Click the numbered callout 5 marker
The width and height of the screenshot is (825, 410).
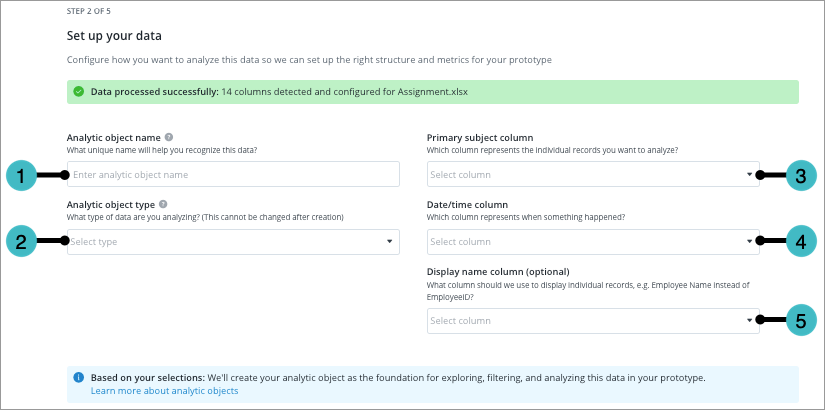coord(803,320)
